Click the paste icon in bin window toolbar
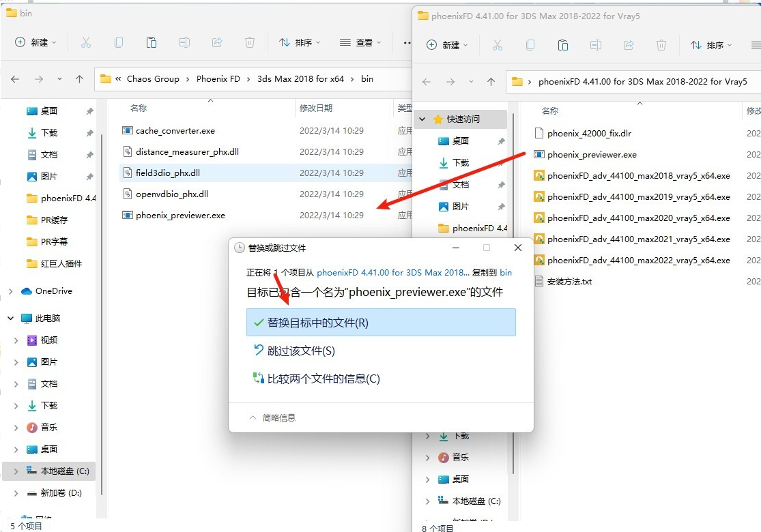This screenshot has width=761, height=532. (x=152, y=43)
